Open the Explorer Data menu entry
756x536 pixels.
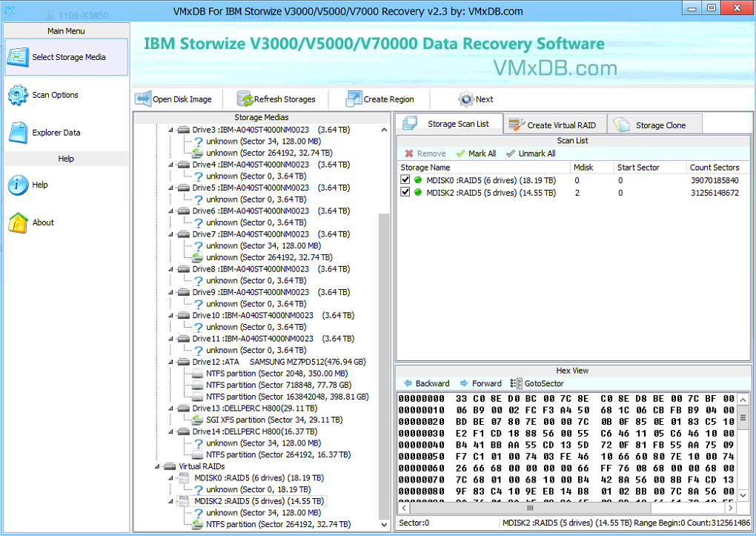tap(66, 133)
